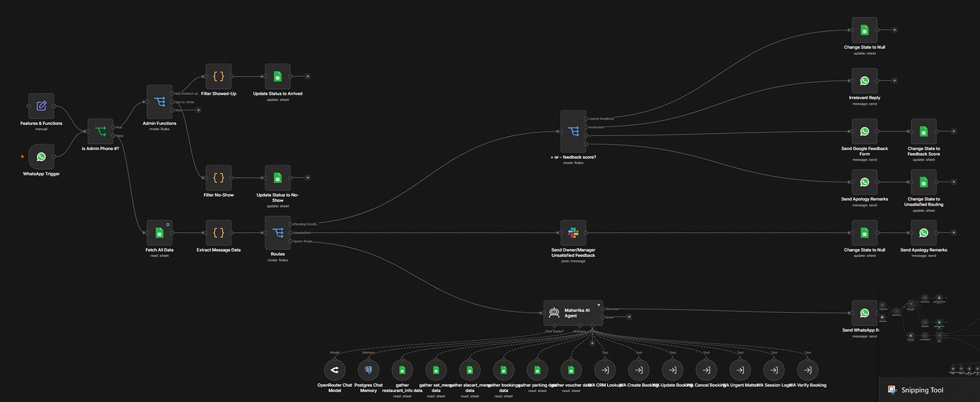The image size is (980, 402).
Task: Select the WA CRM Lookup tool node
Action: [605, 370]
